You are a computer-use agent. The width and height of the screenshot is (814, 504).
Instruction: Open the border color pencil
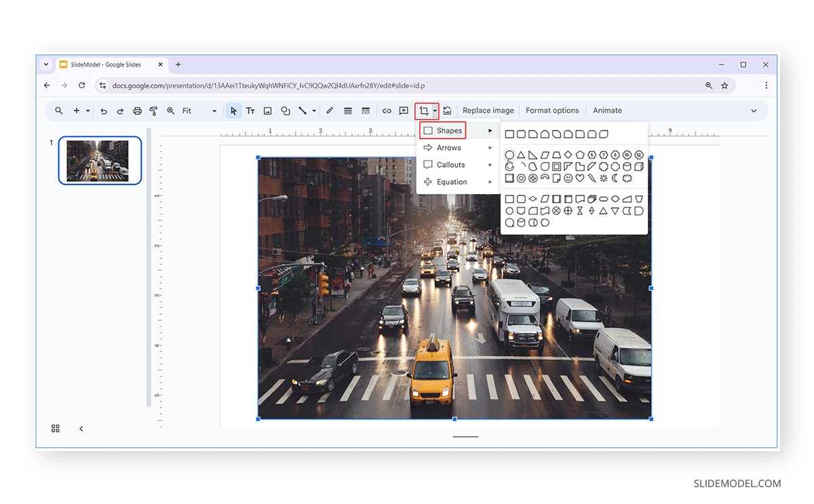330,111
